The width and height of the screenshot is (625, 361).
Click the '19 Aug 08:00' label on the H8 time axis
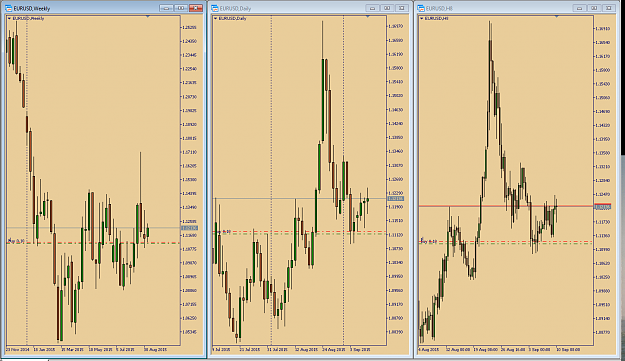(485, 349)
